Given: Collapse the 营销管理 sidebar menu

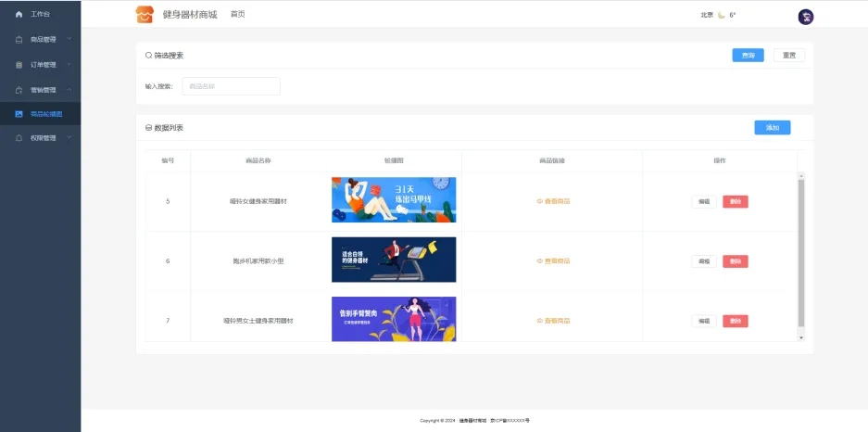Looking at the screenshot, I should coord(69,90).
